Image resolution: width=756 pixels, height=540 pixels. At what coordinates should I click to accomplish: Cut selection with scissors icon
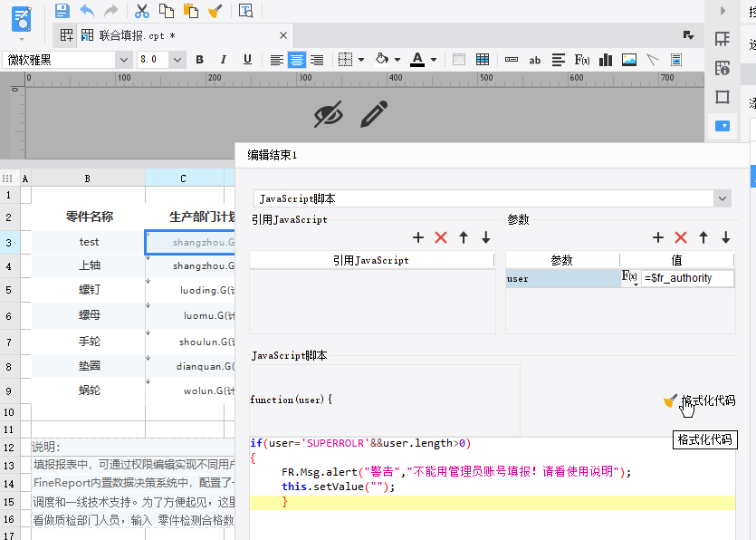click(142, 11)
